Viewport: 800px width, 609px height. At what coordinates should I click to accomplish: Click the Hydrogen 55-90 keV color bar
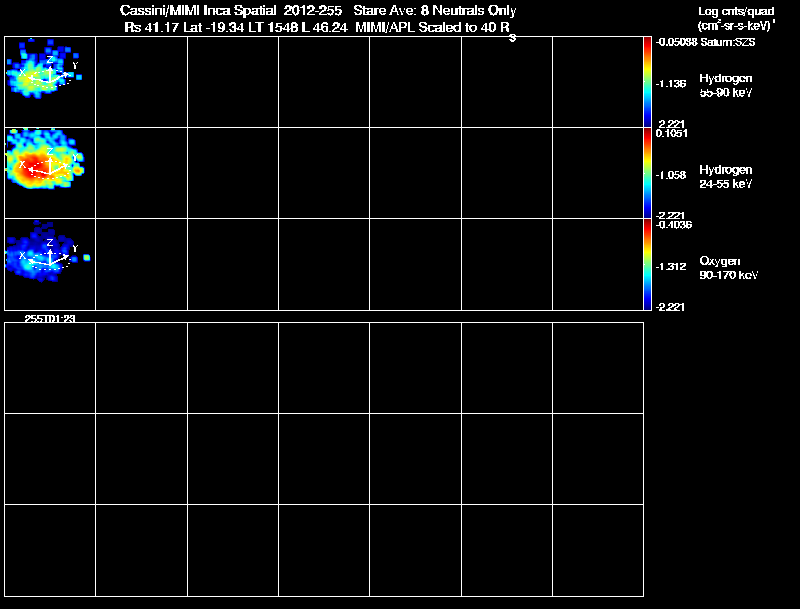647,82
